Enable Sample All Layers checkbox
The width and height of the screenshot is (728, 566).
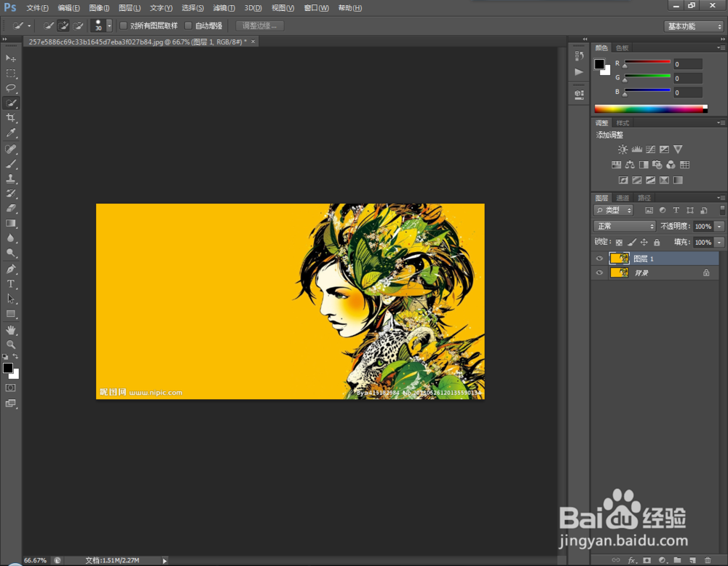[x=123, y=25]
